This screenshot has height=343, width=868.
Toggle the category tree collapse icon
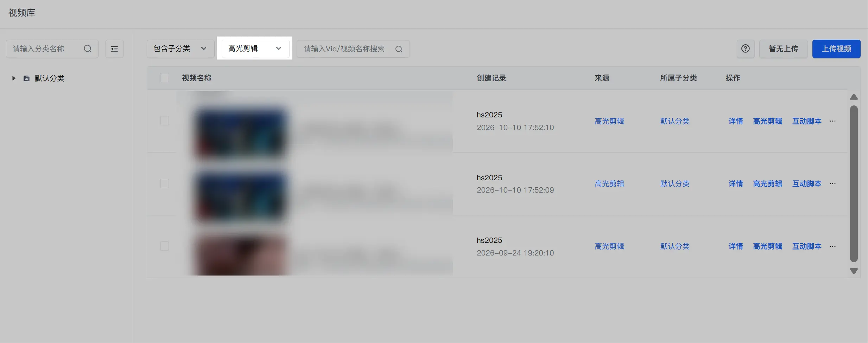[114, 49]
